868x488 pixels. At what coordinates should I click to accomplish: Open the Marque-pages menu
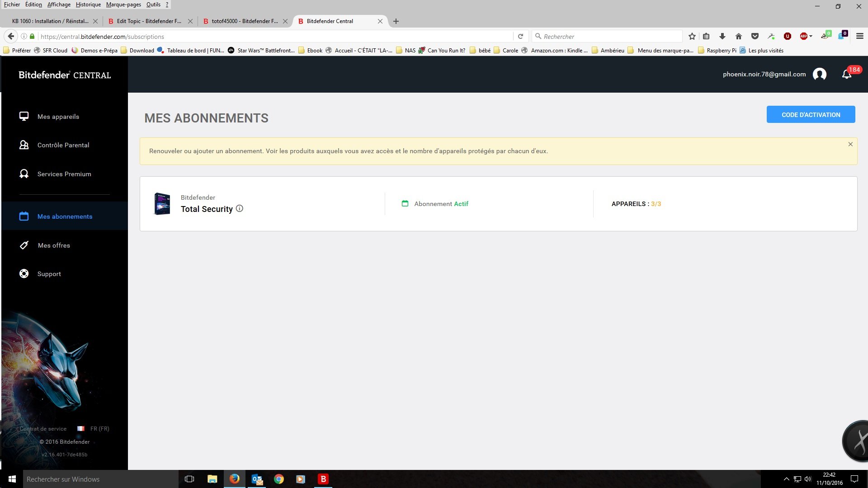coord(123,5)
